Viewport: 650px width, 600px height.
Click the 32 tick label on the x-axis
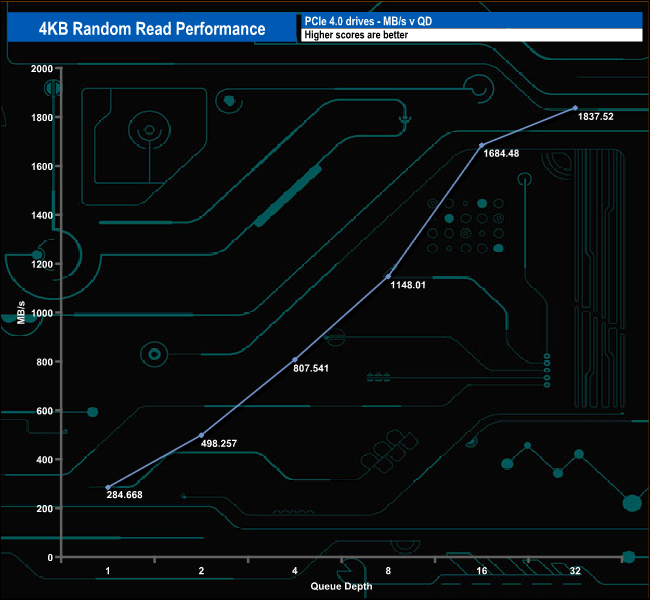pos(575,571)
